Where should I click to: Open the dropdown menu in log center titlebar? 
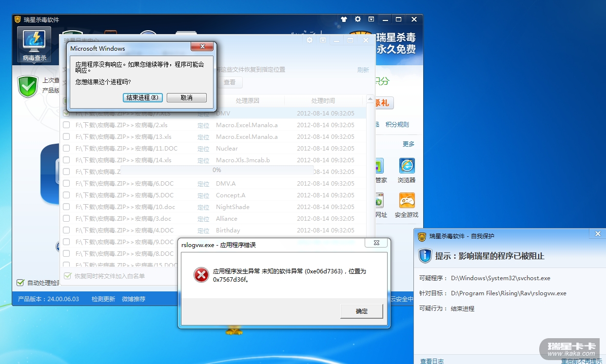tap(323, 40)
